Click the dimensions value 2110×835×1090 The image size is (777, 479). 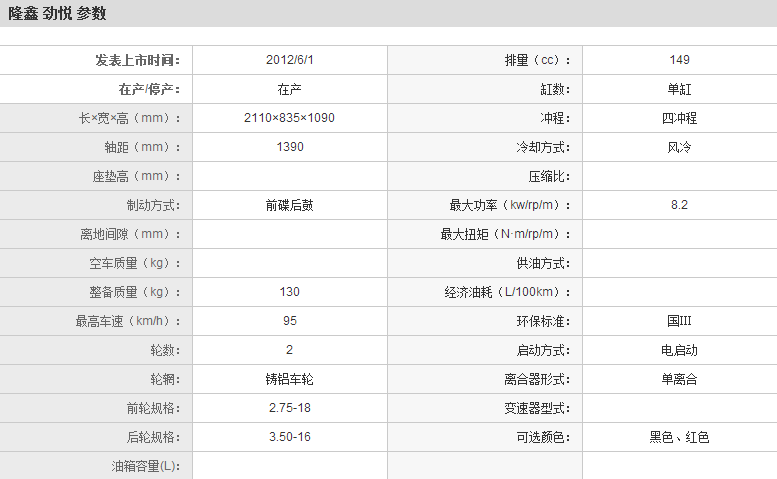(289, 118)
